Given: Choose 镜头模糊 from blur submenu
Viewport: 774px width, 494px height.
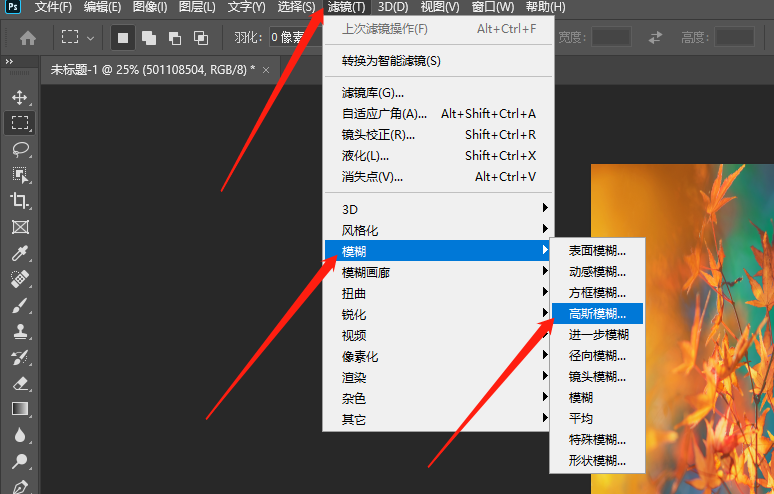Looking at the screenshot, I should (x=597, y=377).
